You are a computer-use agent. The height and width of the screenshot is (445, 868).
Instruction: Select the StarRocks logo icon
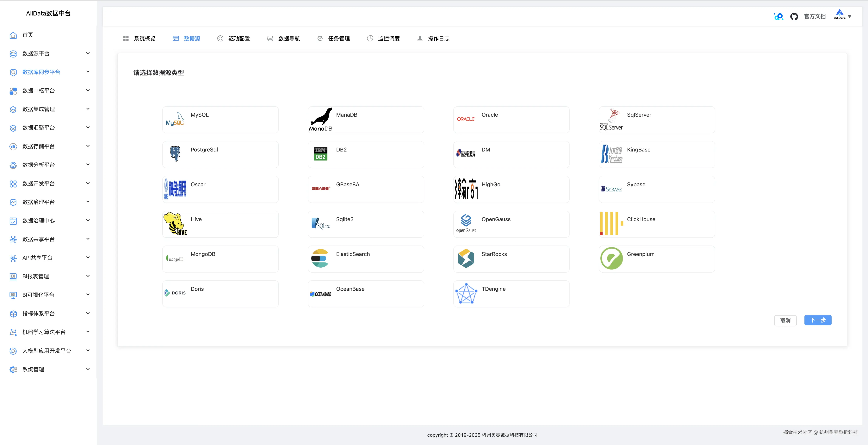pos(466,258)
